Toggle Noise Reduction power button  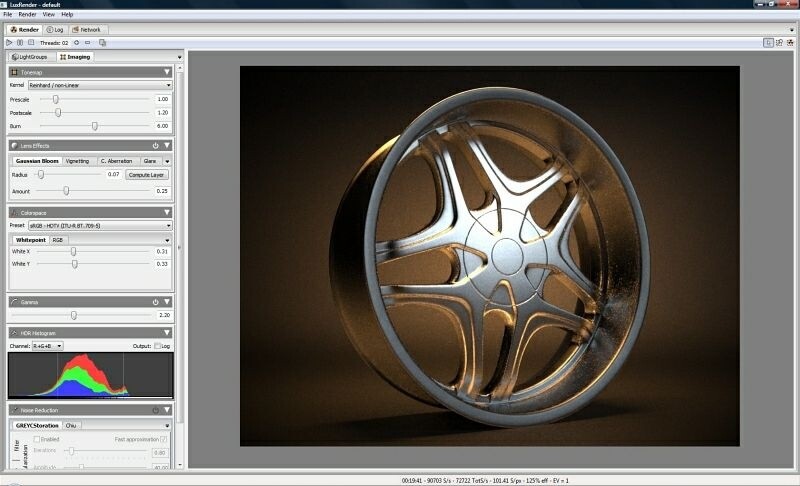coord(156,410)
